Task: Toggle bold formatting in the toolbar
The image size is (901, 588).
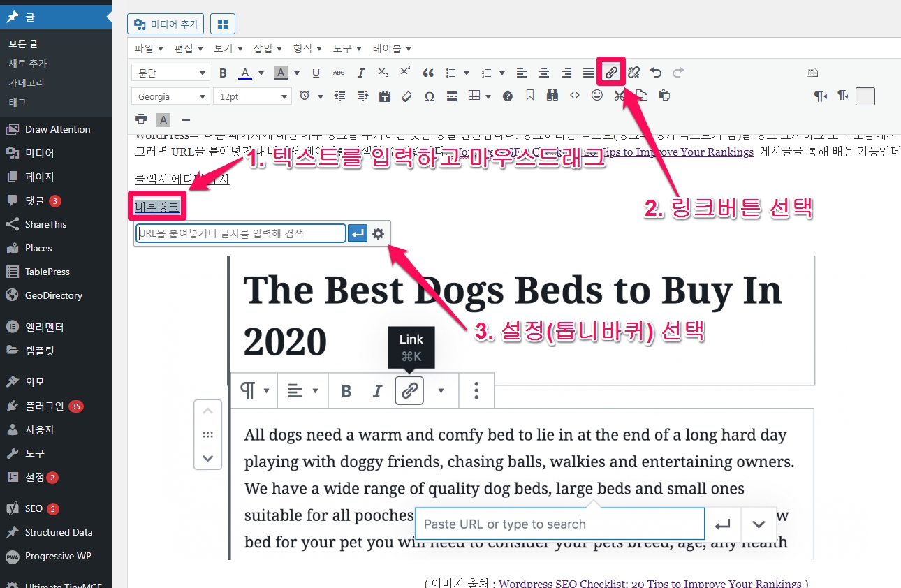Action: 224,73
